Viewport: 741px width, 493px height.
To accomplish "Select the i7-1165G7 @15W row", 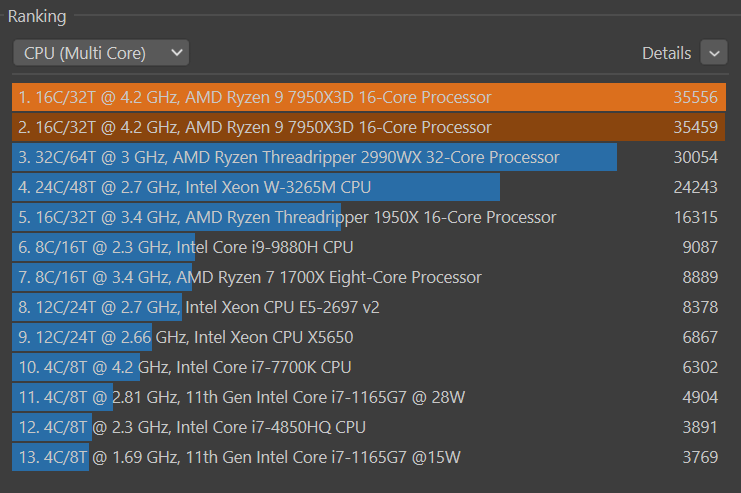I will (x=240, y=457).
